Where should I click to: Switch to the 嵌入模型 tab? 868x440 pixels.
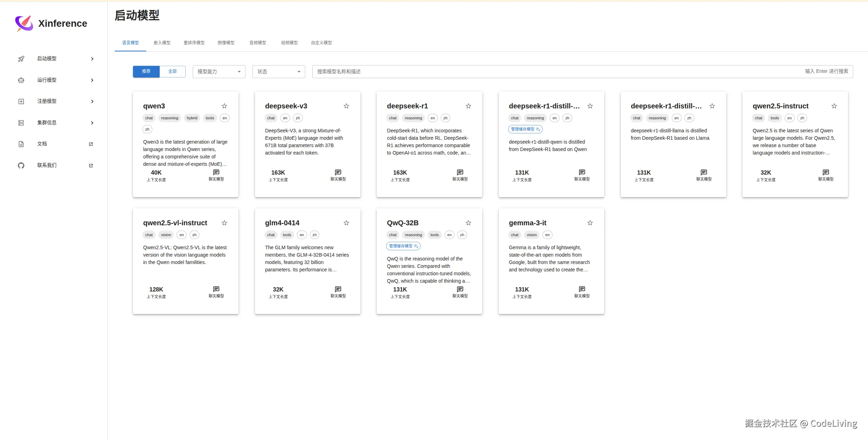[x=162, y=43]
